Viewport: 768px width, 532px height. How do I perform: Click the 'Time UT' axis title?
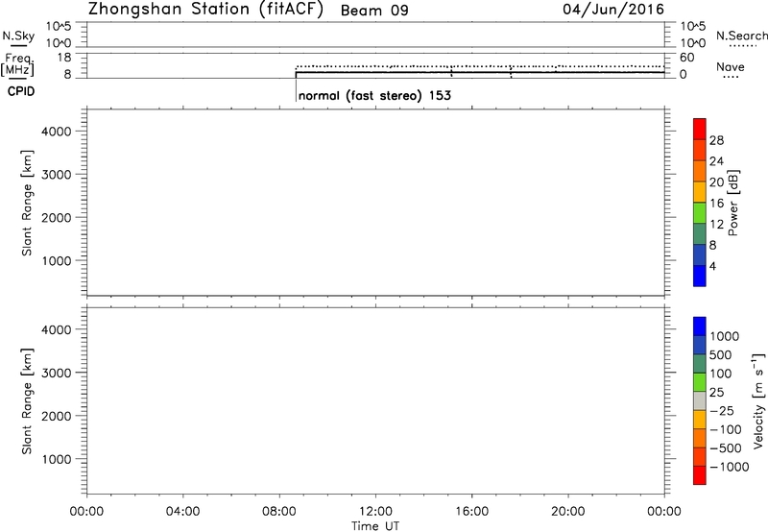coord(375,526)
